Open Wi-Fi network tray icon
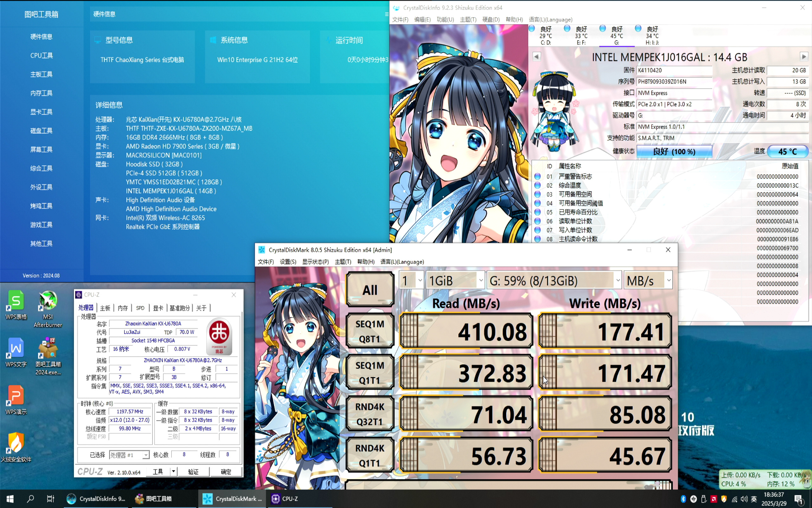The height and width of the screenshot is (508, 812). [734, 499]
